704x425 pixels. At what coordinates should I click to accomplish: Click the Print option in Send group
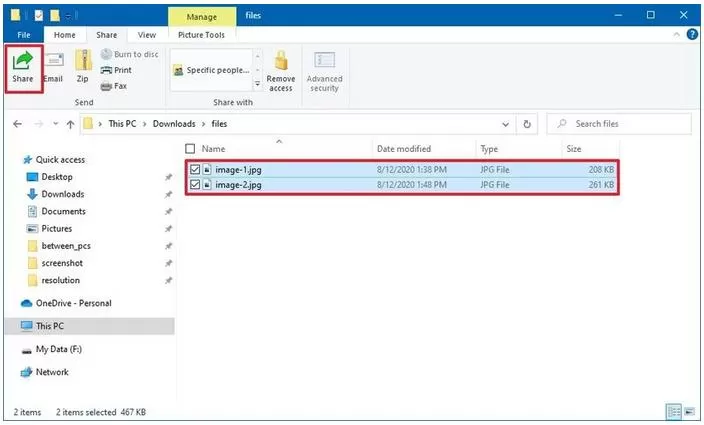tap(116, 70)
